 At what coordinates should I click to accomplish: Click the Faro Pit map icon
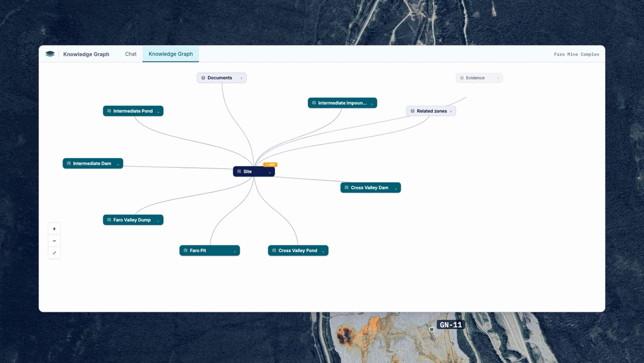tap(185, 250)
